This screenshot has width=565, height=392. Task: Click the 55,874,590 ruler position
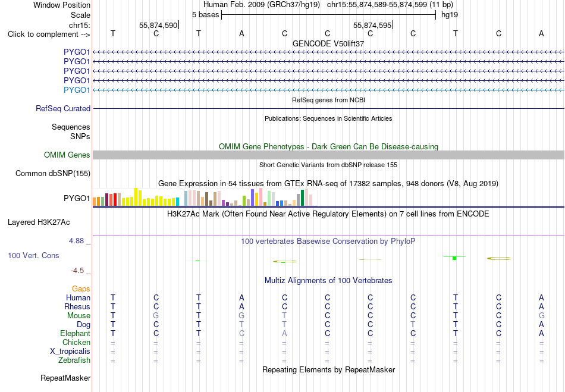158,25
